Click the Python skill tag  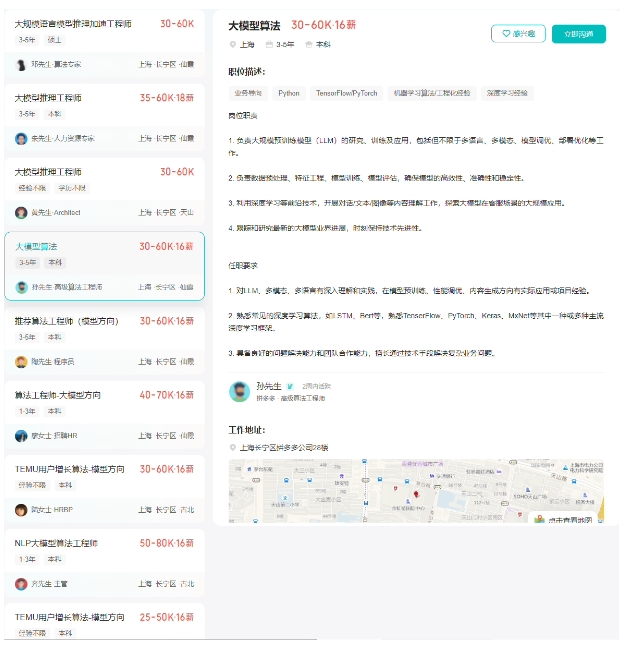[288, 93]
